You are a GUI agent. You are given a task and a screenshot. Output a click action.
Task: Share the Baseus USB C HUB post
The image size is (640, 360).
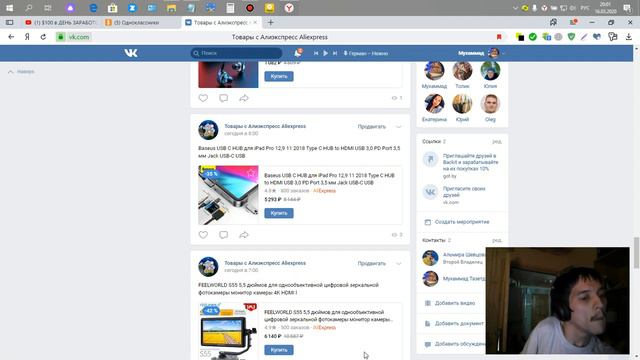pos(244,235)
